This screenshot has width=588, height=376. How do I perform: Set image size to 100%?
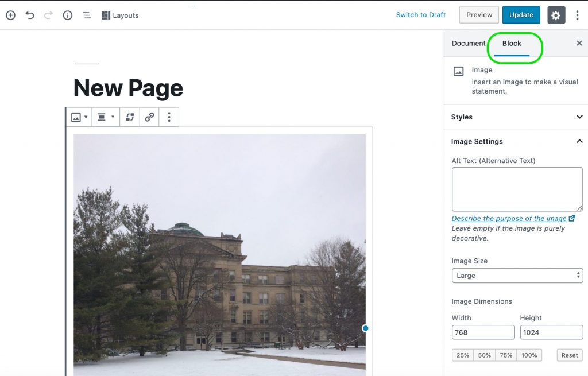tap(529, 355)
